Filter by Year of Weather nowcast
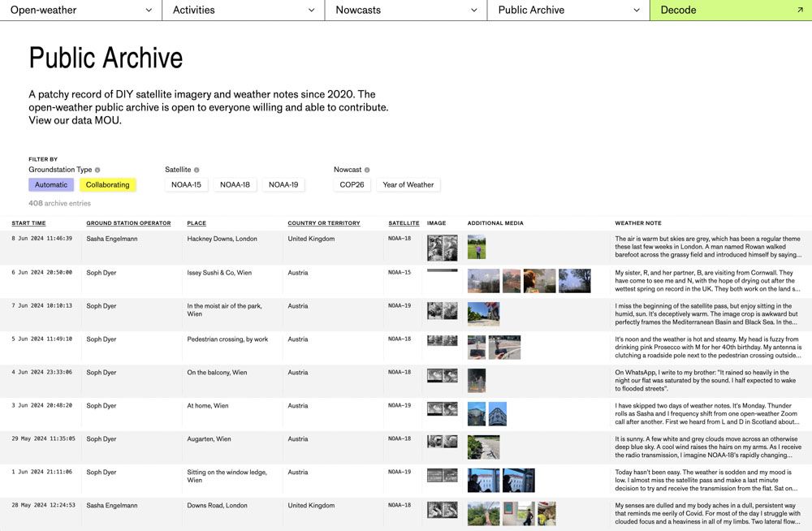 tap(408, 185)
